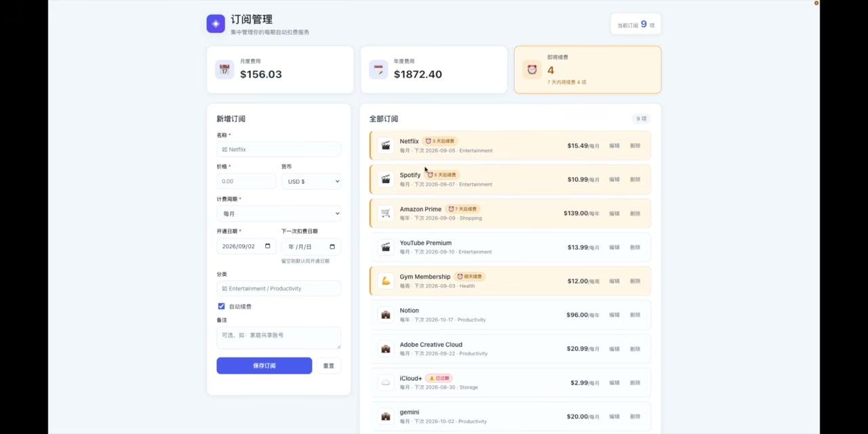Click the gemini briefcase icon
Image resolution: width=868 pixels, height=434 pixels.
click(x=386, y=416)
